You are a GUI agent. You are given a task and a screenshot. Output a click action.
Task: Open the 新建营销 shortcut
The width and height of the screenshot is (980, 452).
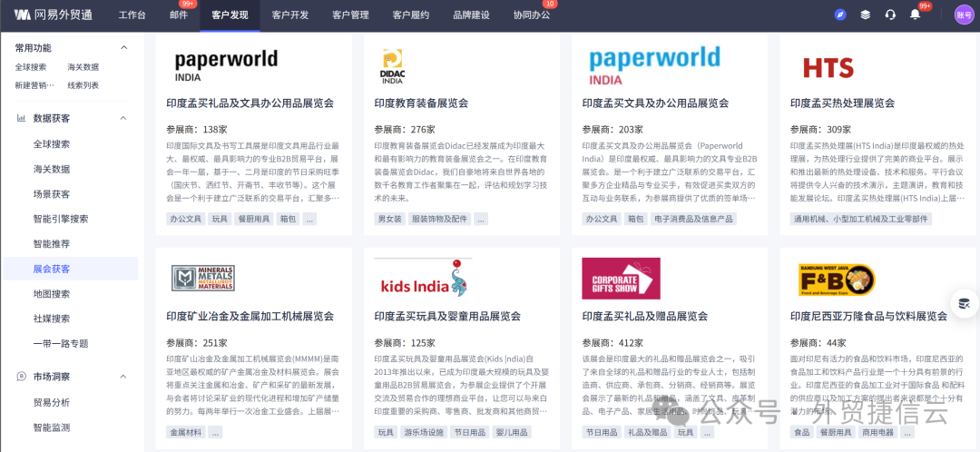click(x=34, y=85)
